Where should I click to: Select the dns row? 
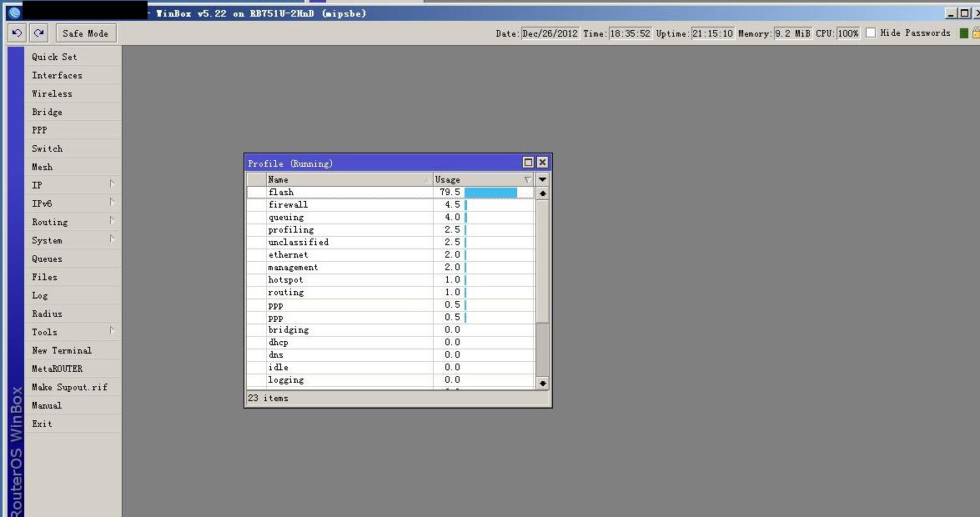390,354
